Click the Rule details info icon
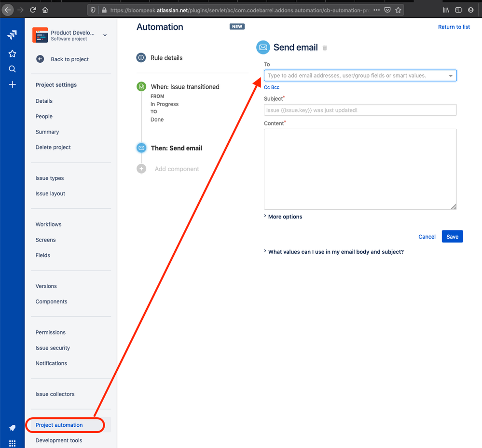The width and height of the screenshot is (482, 448). click(141, 57)
